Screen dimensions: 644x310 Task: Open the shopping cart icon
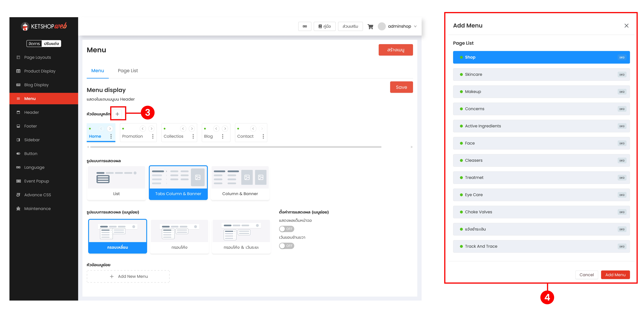coord(370,27)
